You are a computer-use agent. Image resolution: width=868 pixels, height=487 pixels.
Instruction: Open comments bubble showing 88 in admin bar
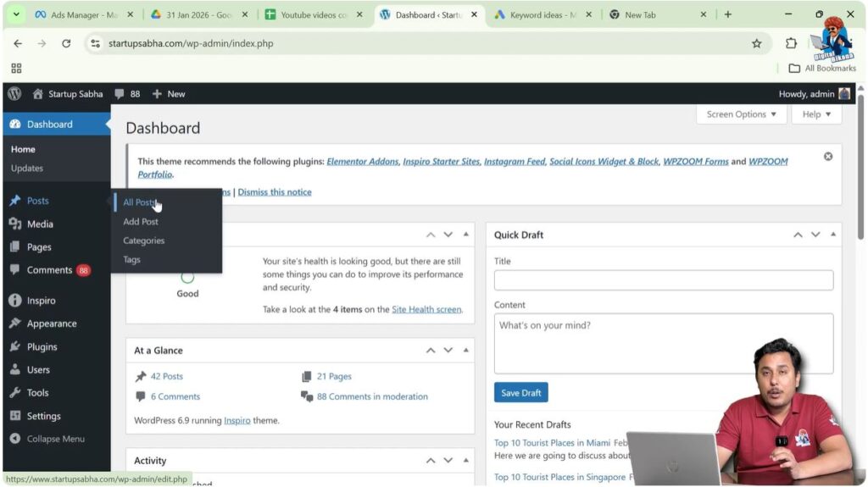(x=127, y=94)
